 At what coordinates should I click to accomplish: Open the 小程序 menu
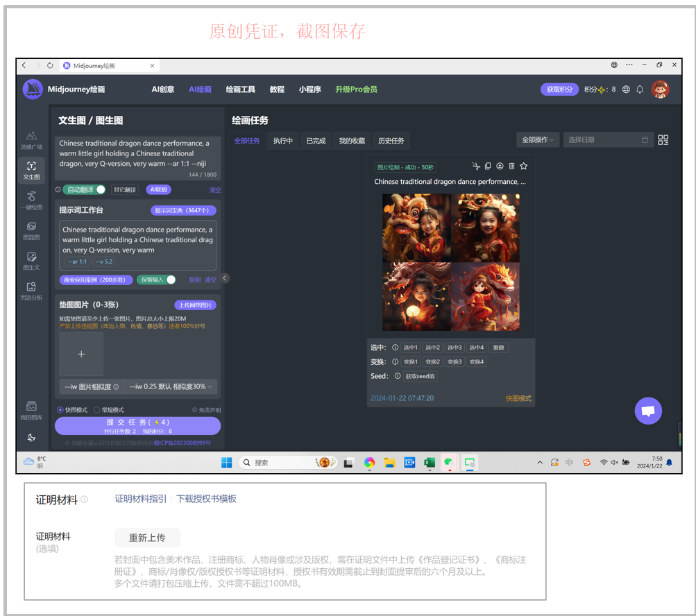pyautogui.click(x=309, y=89)
